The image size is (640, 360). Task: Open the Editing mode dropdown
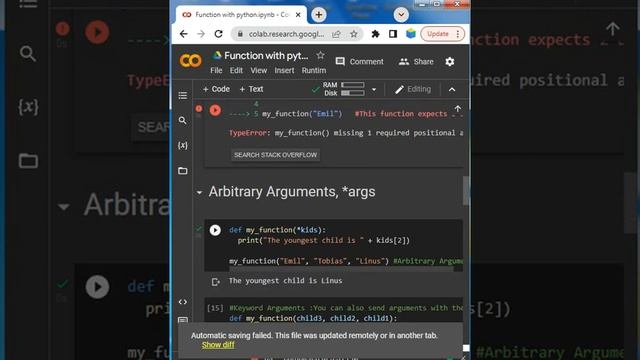coord(413,89)
